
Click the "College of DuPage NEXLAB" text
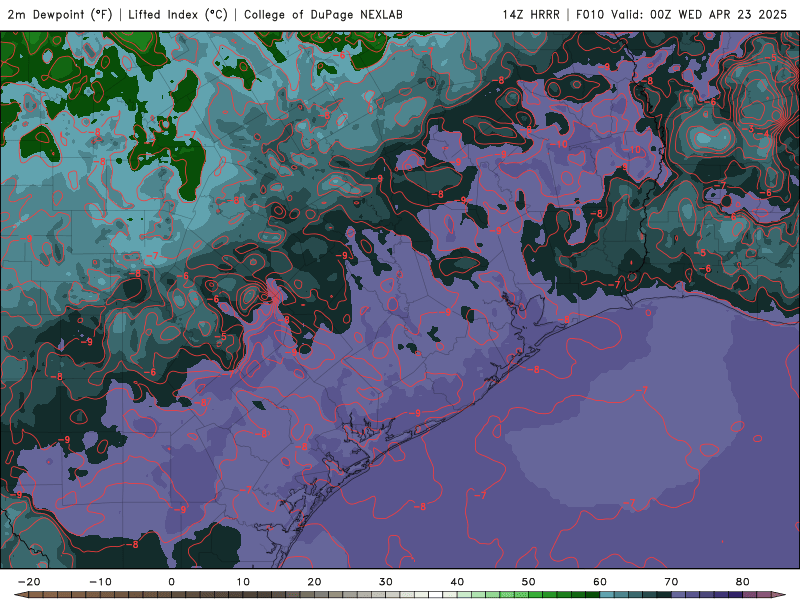323,14
